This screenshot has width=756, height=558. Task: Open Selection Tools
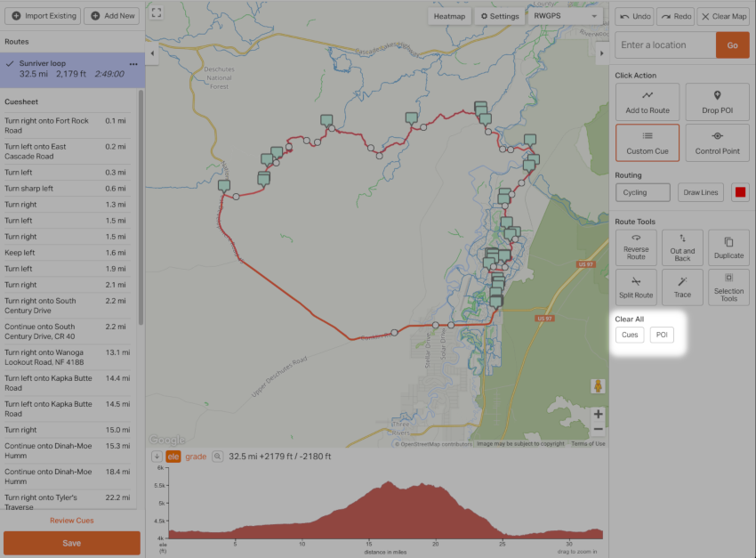[728, 287]
